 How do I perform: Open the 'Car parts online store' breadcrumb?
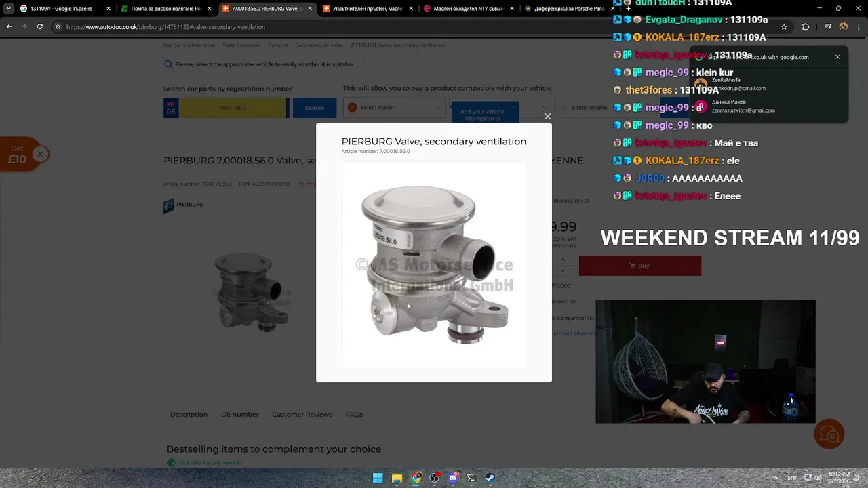[189, 45]
